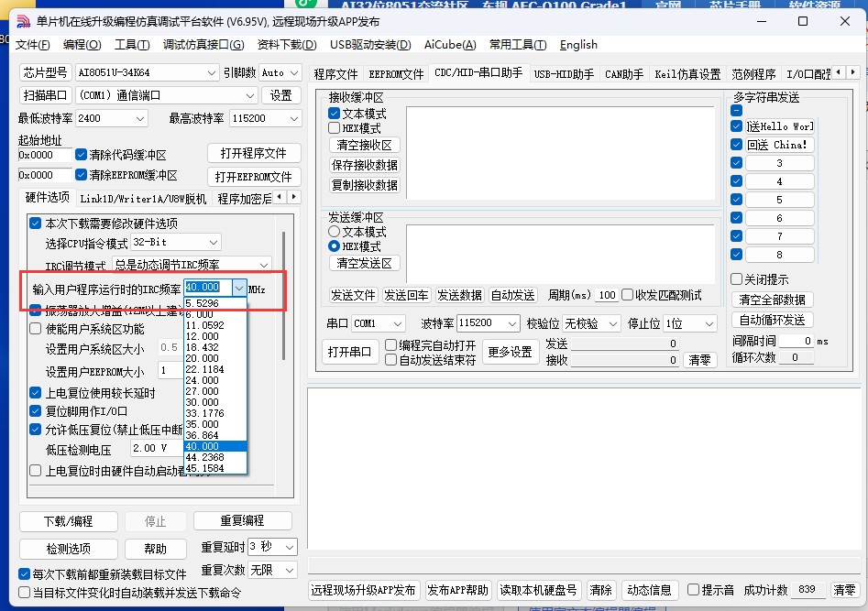Switch to Link1D/Writer1A/U8W脱机 tab

coord(143,199)
